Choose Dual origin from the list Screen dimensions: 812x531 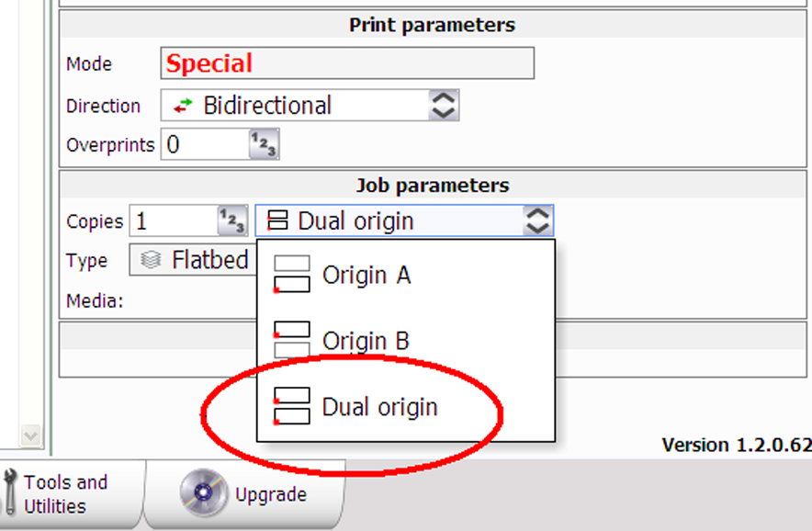pos(379,407)
